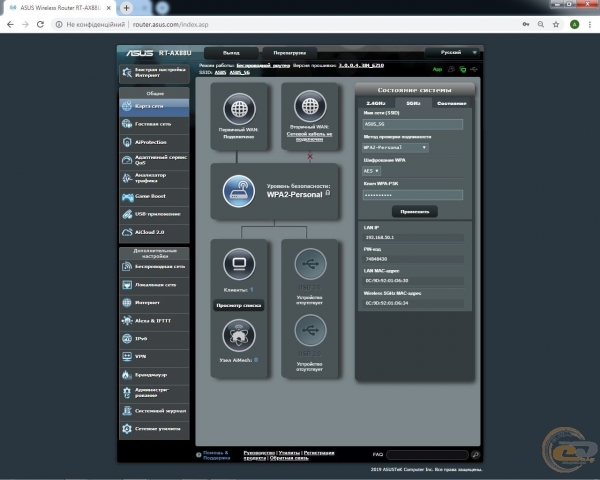Image resolution: width=600 pixels, height=480 pixels.
Task: Click the SSID network name input field
Action: coord(412,124)
